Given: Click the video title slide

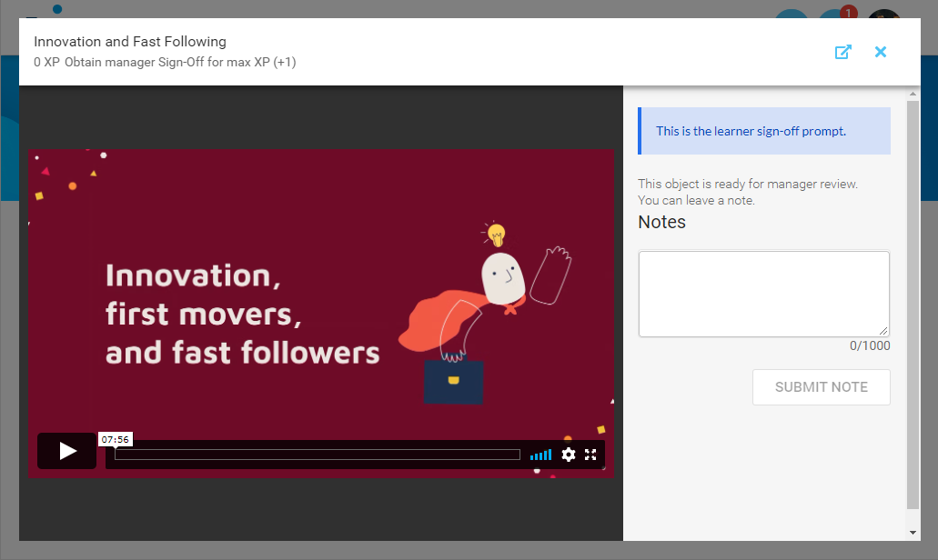Looking at the screenshot, I should (242, 313).
